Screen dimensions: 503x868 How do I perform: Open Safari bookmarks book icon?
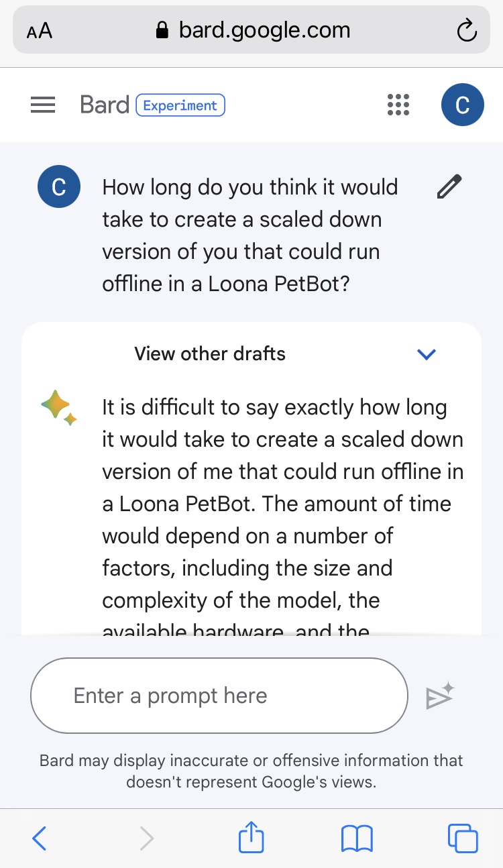coord(357,838)
